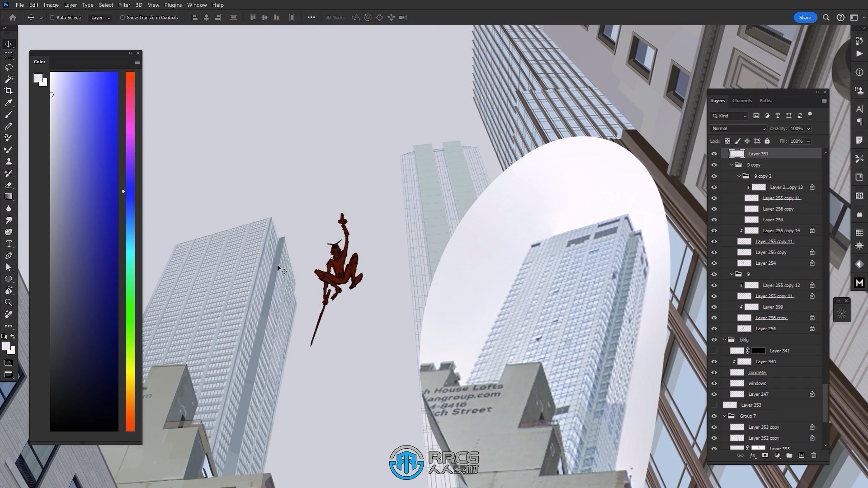
Task: Collapse the bldg group
Action: click(725, 340)
